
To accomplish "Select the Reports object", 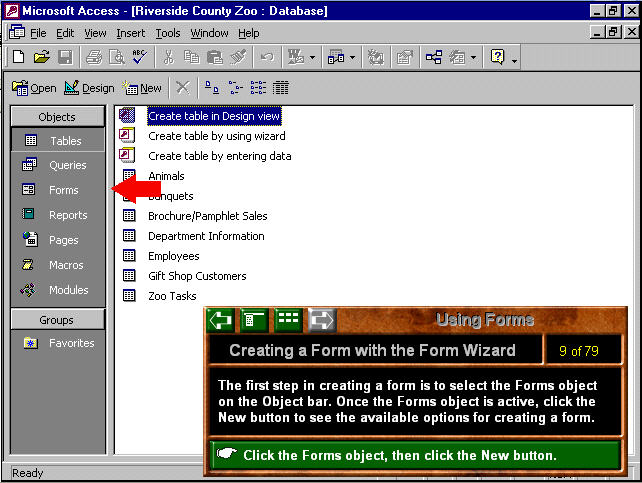I will click(x=57, y=215).
